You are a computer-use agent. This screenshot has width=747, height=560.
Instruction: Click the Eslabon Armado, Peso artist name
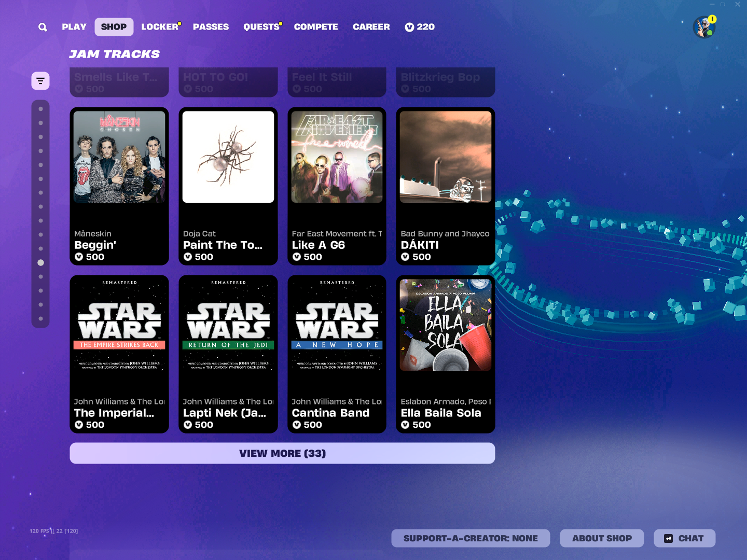tap(446, 402)
